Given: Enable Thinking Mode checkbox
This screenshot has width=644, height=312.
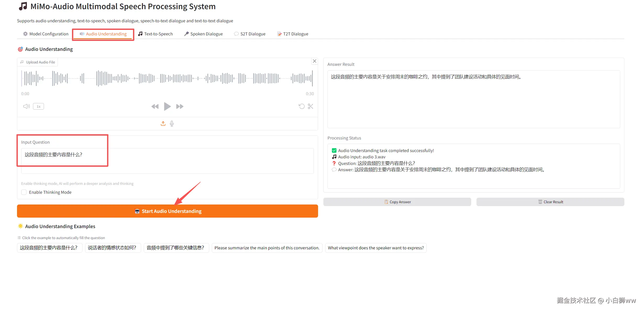Looking at the screenshot, I should pos(24,192).
